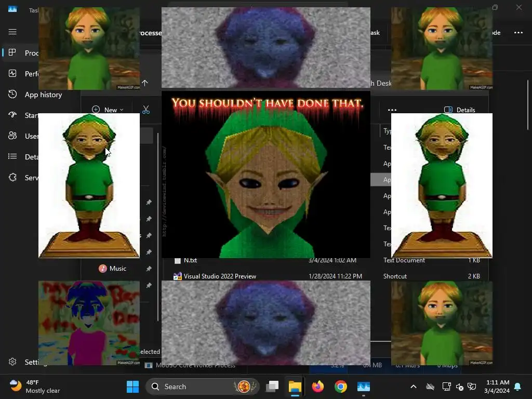The width and height of the screenshot is (532, 399).
Task: Open the Task Manager hamburger navigation menu
Action: 12,32
